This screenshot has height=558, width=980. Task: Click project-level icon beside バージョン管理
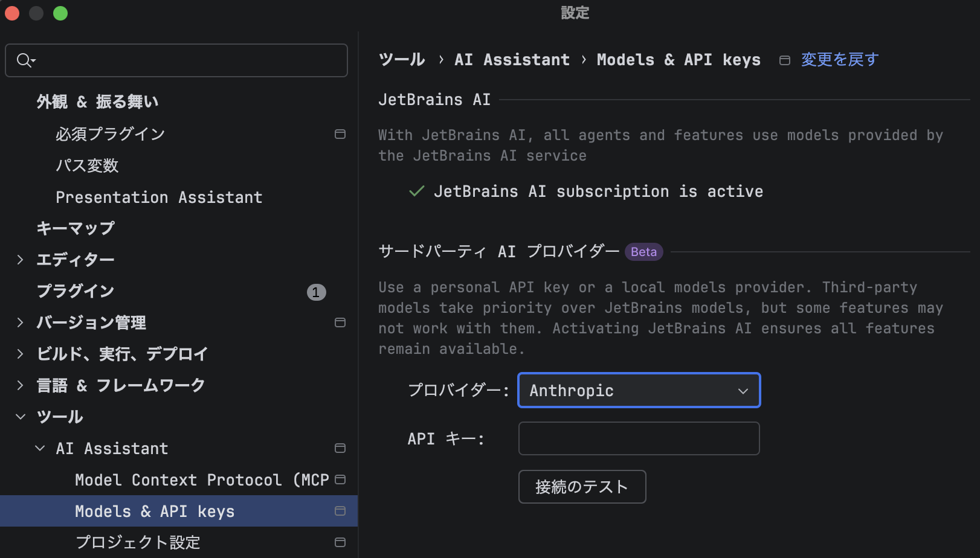coord(340,322)
